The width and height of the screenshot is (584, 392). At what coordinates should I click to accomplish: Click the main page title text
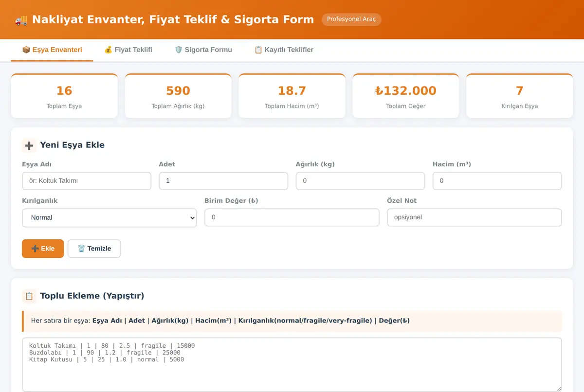click(x=173, y=20)
